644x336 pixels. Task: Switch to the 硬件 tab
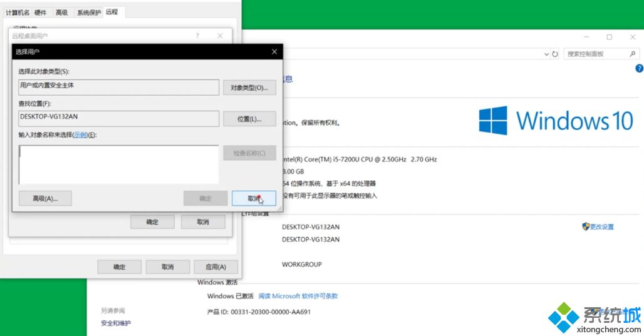40,13
